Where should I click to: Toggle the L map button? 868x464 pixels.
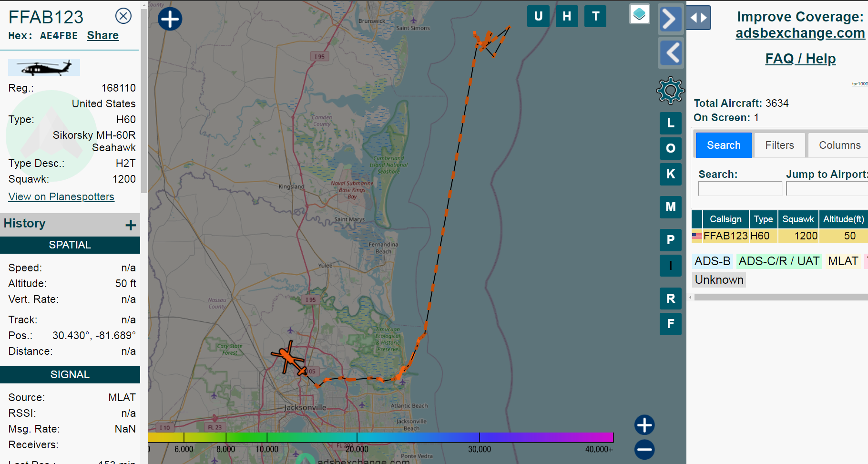click(x=671, y=123)
